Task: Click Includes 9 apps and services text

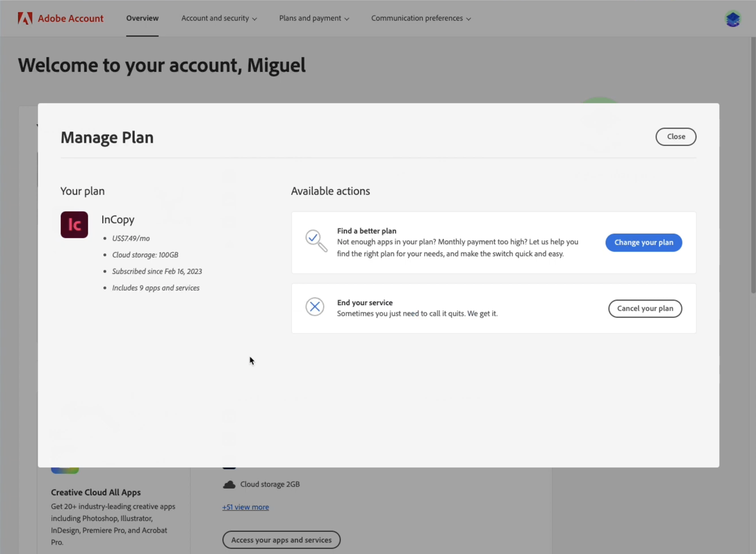Action: [x=156, y=288]
